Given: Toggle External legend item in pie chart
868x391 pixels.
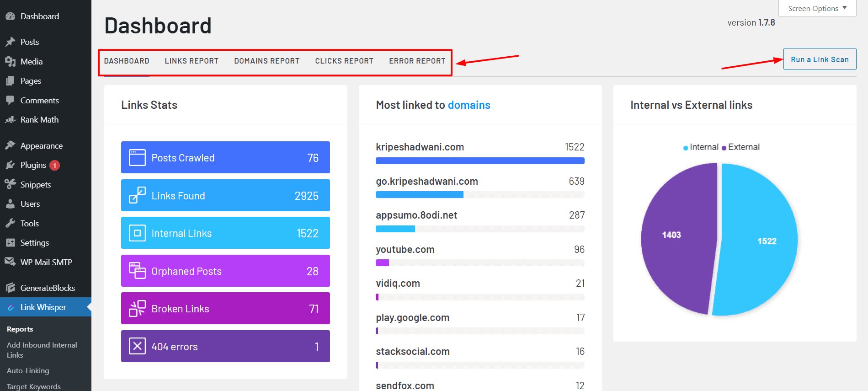Looking at the screenshot, I should click(x=740, y=147).
